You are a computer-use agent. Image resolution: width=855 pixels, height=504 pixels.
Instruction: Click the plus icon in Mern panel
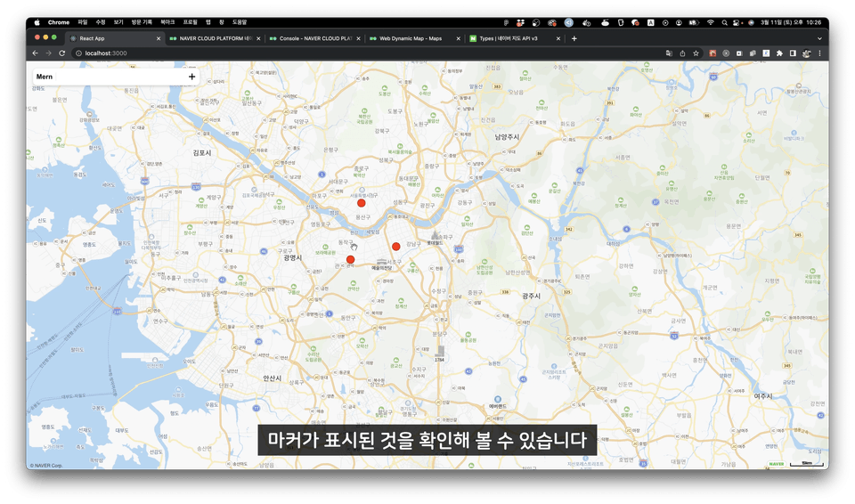191,77
